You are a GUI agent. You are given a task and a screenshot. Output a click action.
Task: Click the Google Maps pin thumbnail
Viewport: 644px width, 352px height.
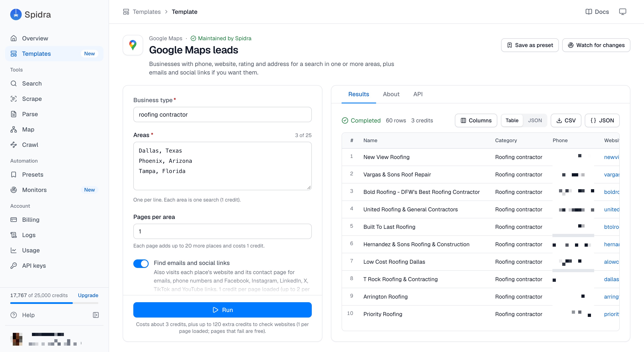(133, 45)
